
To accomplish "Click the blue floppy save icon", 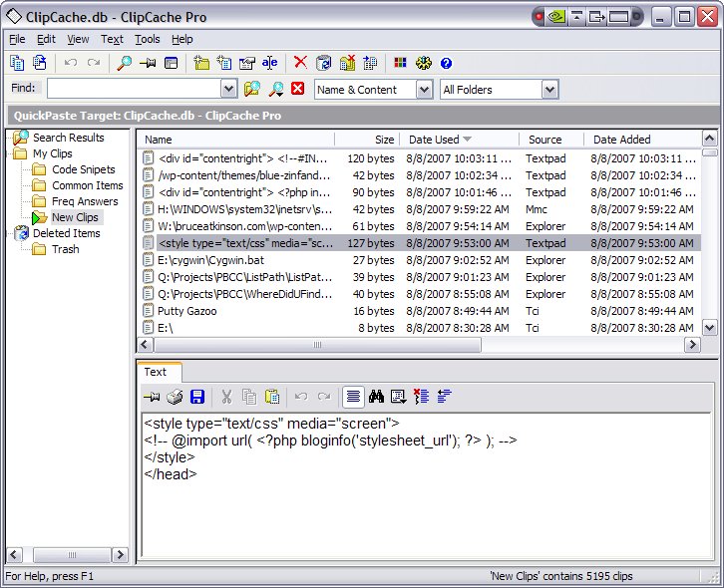I will [x=197, y=397].
